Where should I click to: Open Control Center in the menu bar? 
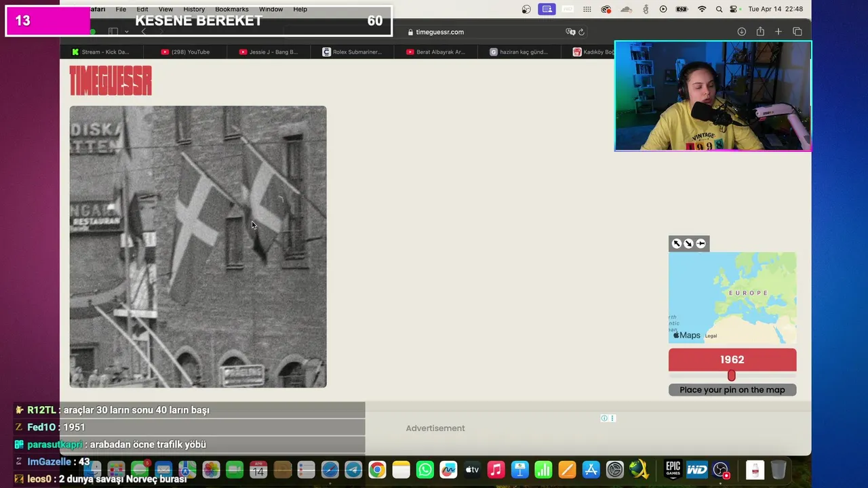point(734,9)
